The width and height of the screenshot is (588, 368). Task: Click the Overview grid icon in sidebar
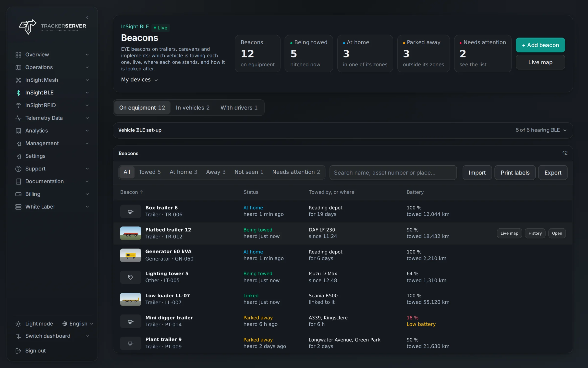click(x=18, y=55)
